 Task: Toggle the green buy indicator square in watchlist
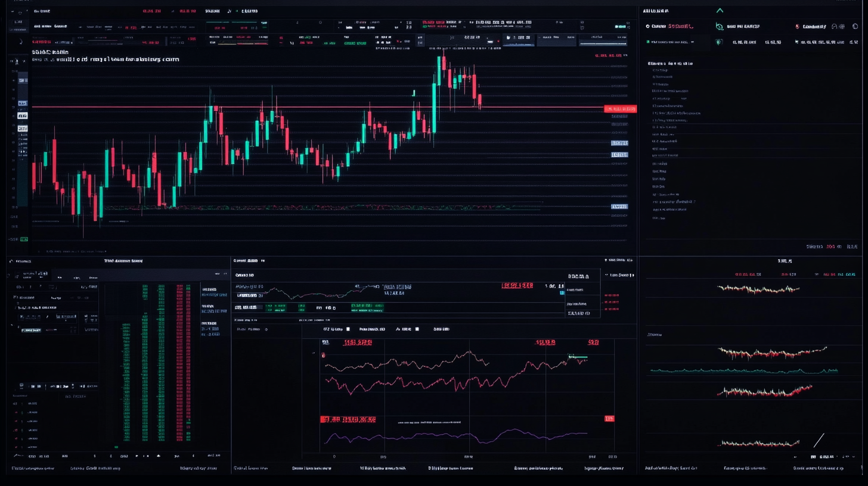[x=647, y=42]
